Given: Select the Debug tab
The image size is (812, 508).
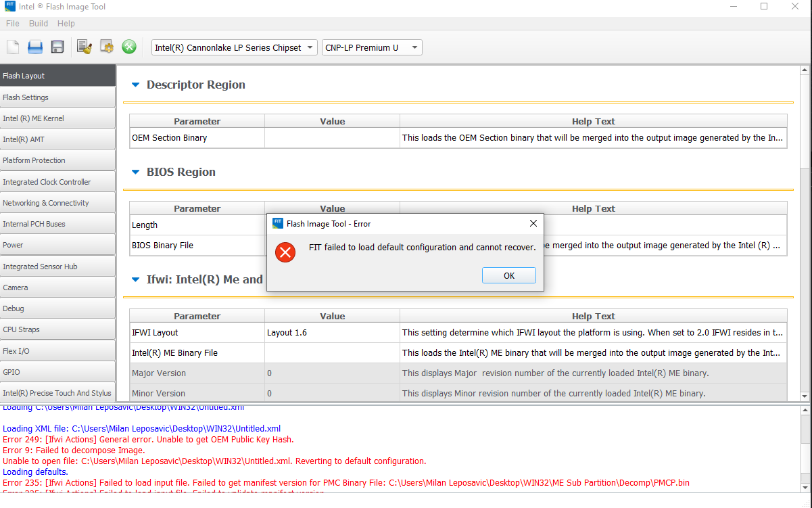Looking at the screenshot, I should click(58, 308).
